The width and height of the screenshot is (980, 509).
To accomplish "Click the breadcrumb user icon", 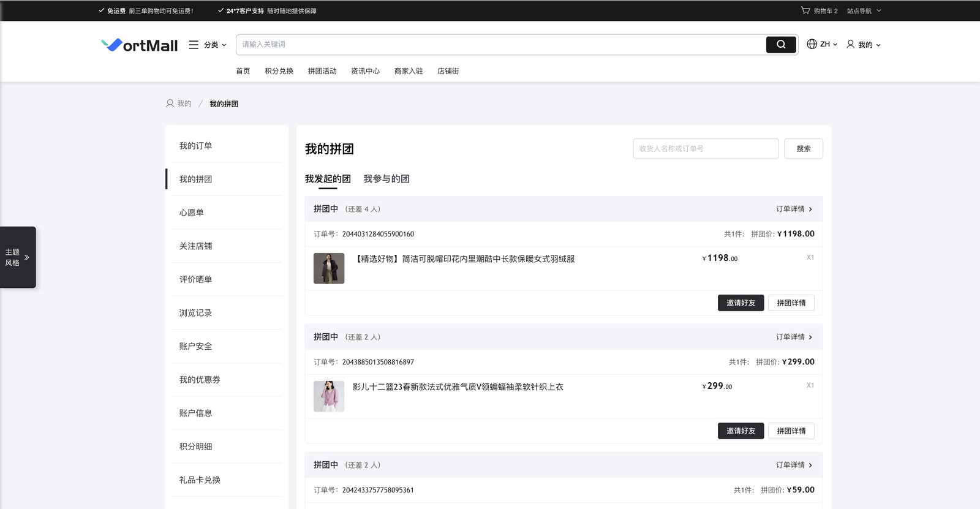I will click(x=170, y=104).
